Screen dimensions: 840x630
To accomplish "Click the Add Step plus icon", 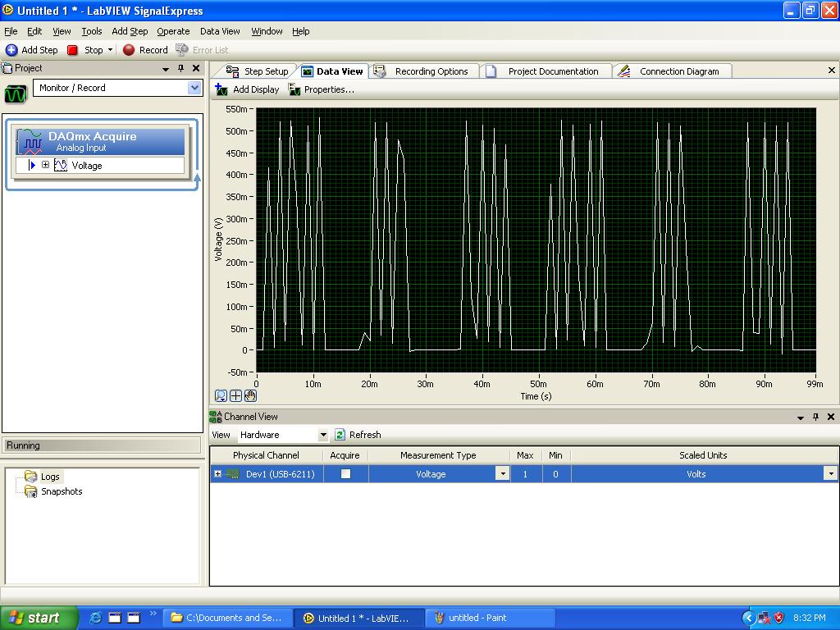I will (11, 50).
